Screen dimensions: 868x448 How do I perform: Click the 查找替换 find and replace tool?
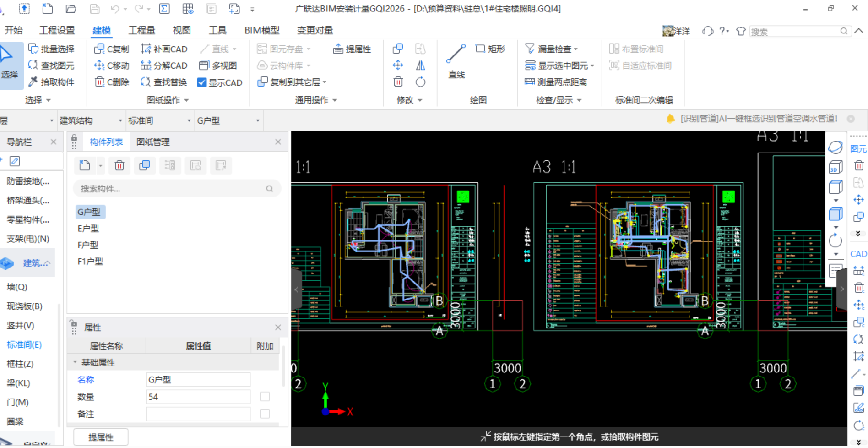tap(163, 82)
